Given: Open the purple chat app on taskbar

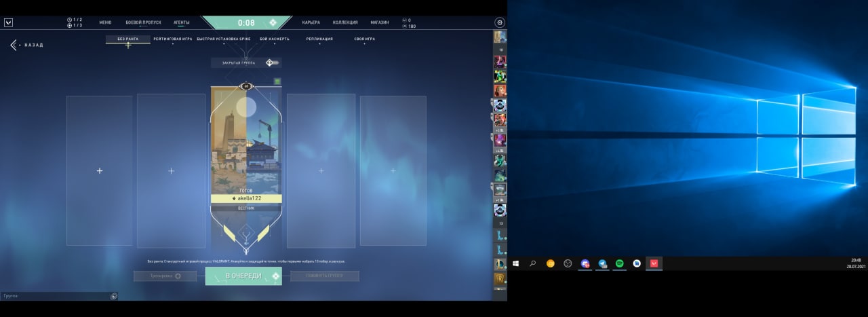Looking at the screenshot, I should (x=585, y=263).
